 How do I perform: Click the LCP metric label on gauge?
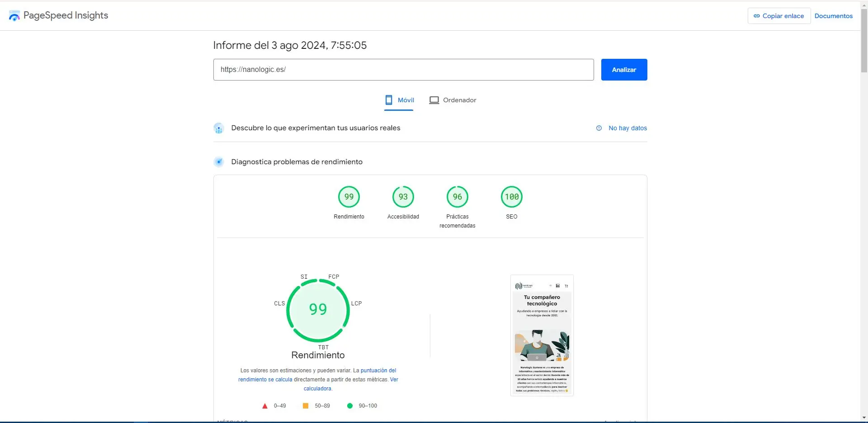tap(357, 304)
